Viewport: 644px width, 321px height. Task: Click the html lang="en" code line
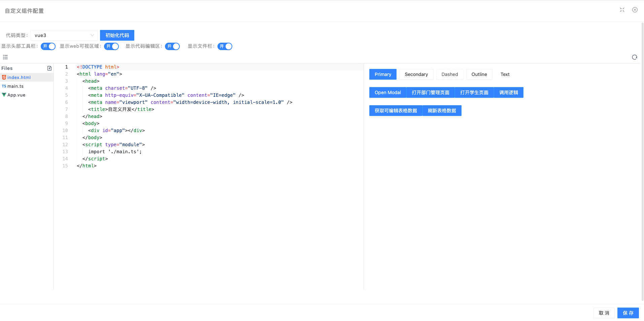pyautogui.click(x=99, y=74)
